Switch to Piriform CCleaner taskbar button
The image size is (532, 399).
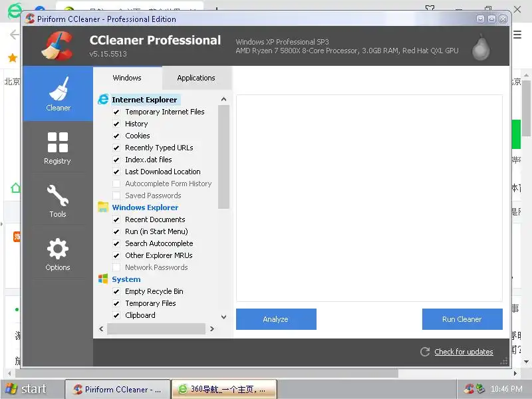pyautogui.click(x=118, y=389)
